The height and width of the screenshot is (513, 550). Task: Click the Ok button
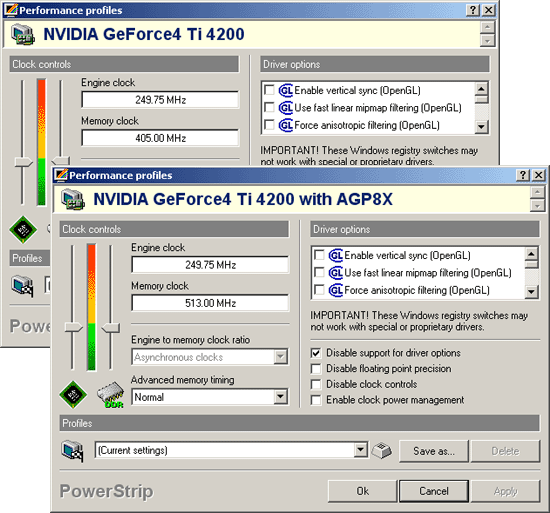(363, 491)
